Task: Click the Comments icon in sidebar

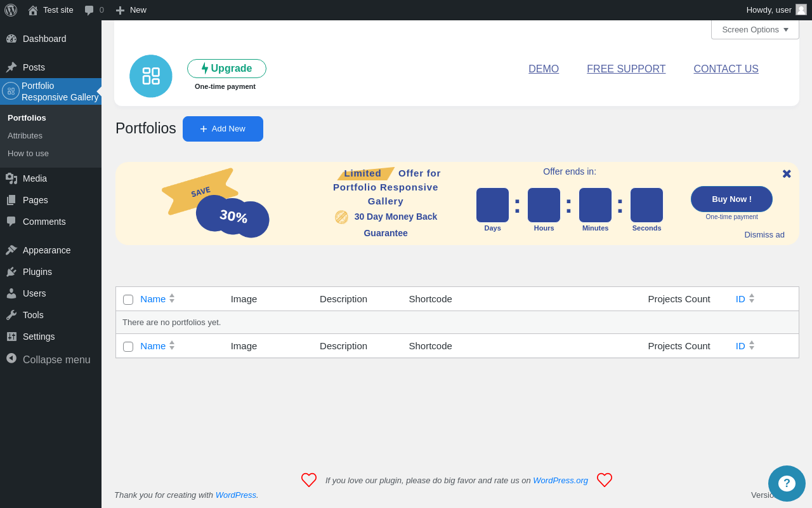Action: coord(11,222)
